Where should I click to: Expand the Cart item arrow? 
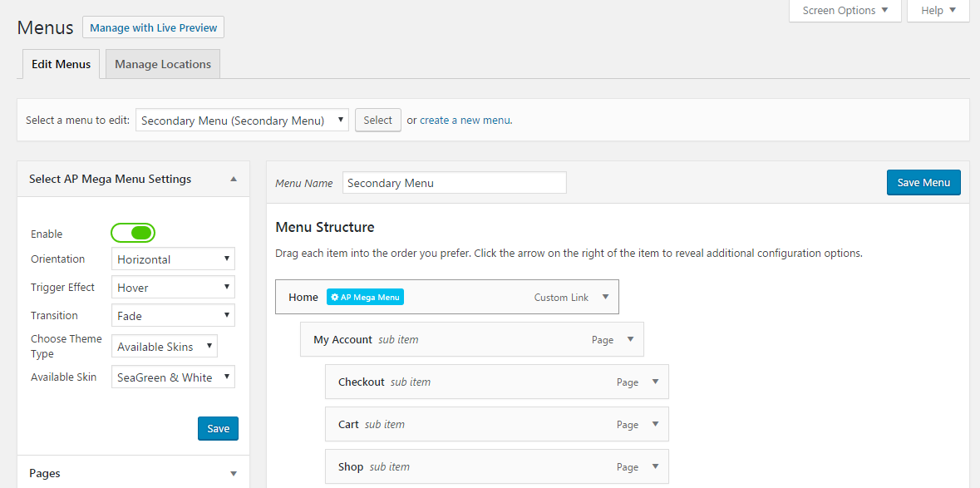point(655,424)
